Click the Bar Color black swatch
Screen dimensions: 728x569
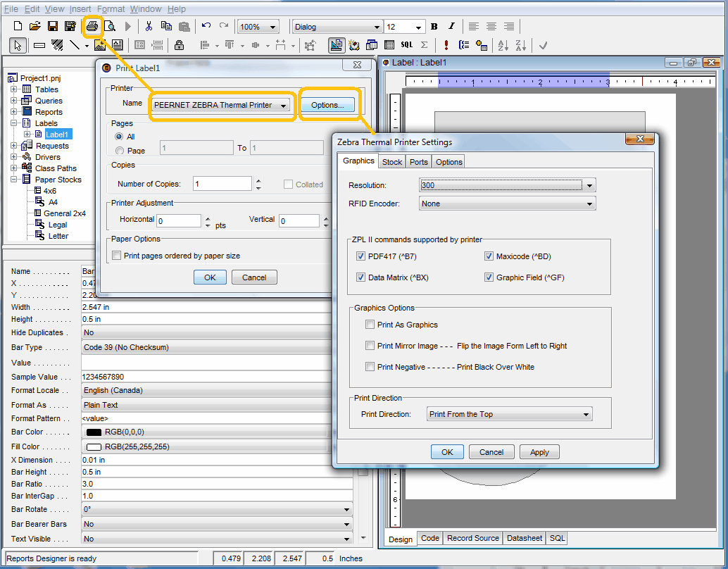tap(94, 432)
